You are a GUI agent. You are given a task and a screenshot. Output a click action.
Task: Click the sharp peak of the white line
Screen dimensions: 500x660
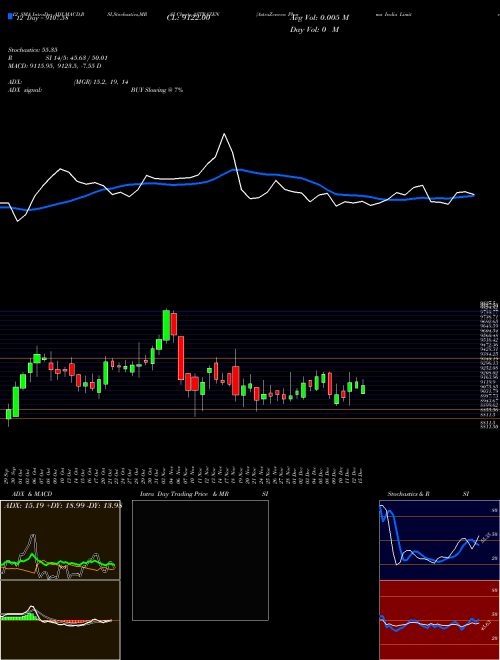coord(224,134)
